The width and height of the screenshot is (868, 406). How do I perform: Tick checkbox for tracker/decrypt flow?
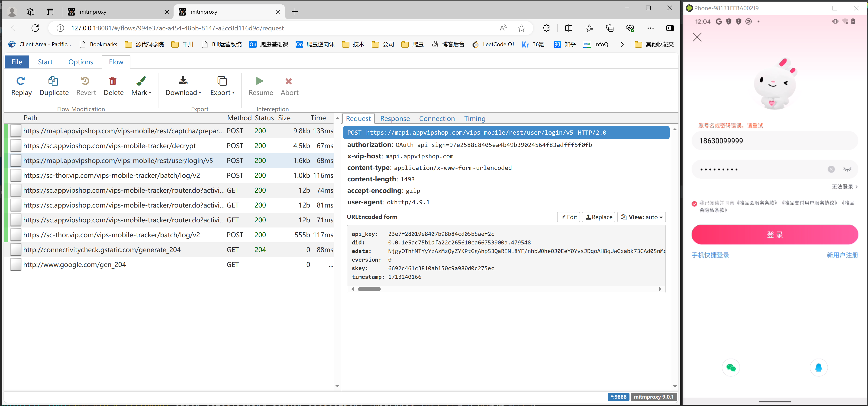[16, 146]
